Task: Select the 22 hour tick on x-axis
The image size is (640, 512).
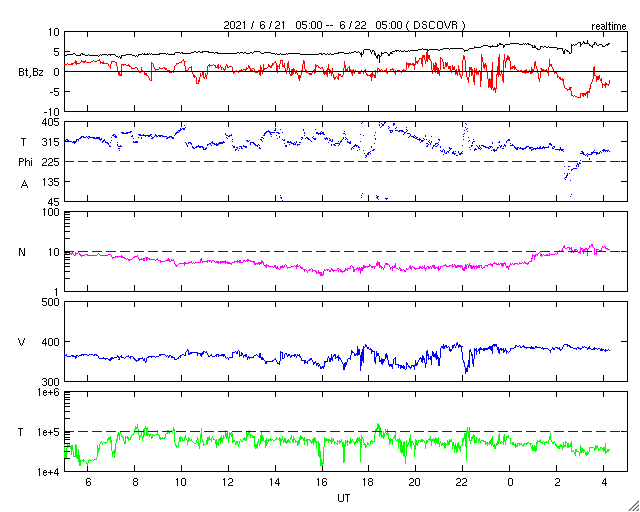Action: (x=463, y=482)
